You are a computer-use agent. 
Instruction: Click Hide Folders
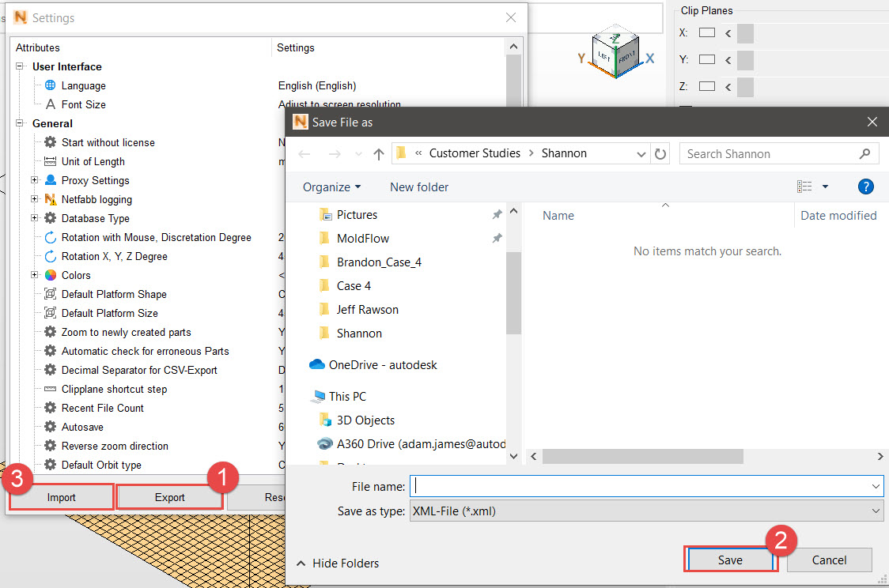click(338, 563)
